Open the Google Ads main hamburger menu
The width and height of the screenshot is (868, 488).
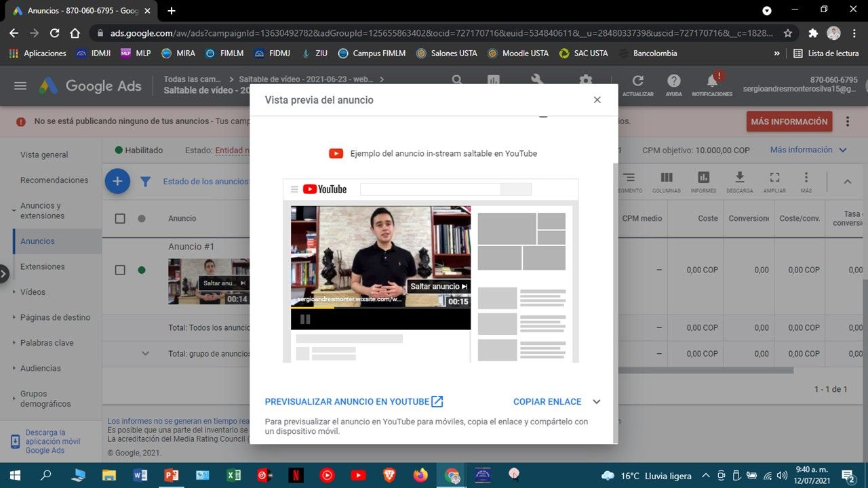tap(20, 86)
